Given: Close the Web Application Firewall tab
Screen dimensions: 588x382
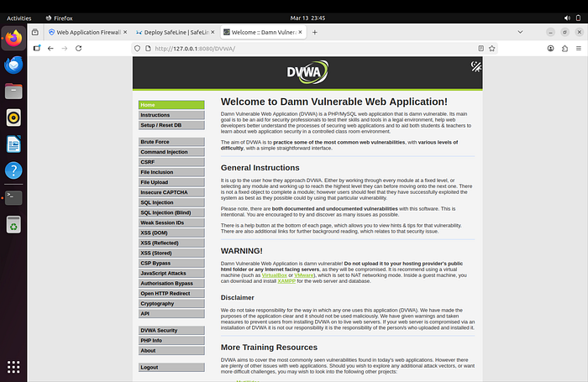Looking at the screenshot, I should tap(125, 32).
